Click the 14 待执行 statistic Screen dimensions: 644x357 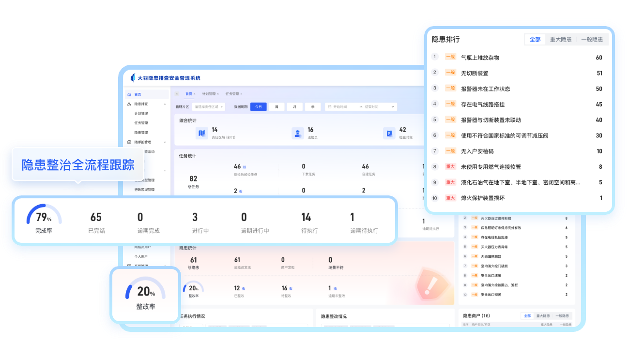[309, 222]
